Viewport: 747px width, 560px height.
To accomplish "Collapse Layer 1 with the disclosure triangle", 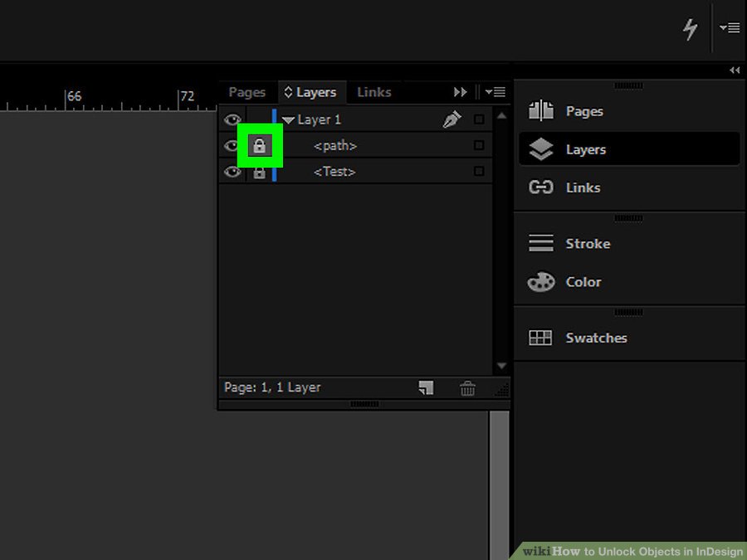I will tap(288, 120).
